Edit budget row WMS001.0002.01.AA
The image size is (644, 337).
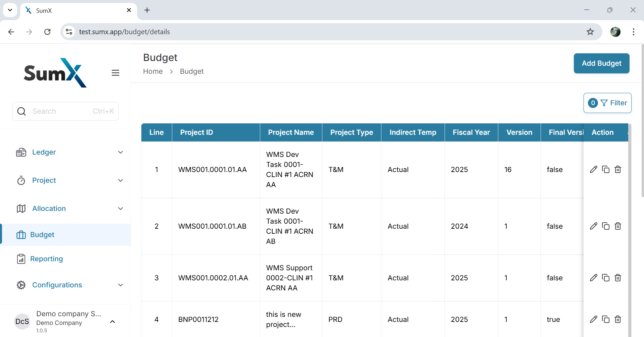pyautogui.click(x=594, y=278)
